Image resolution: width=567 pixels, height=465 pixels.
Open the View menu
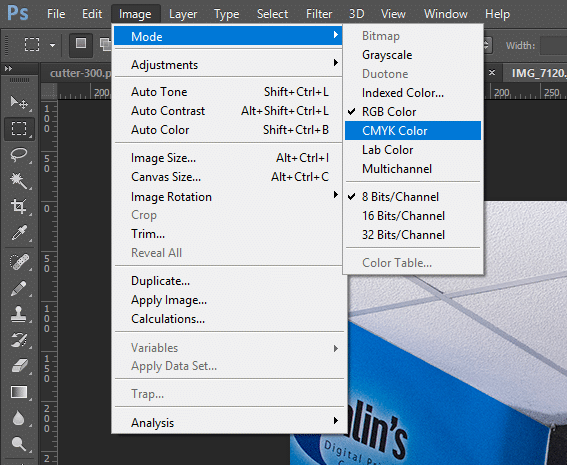(393, 14)
